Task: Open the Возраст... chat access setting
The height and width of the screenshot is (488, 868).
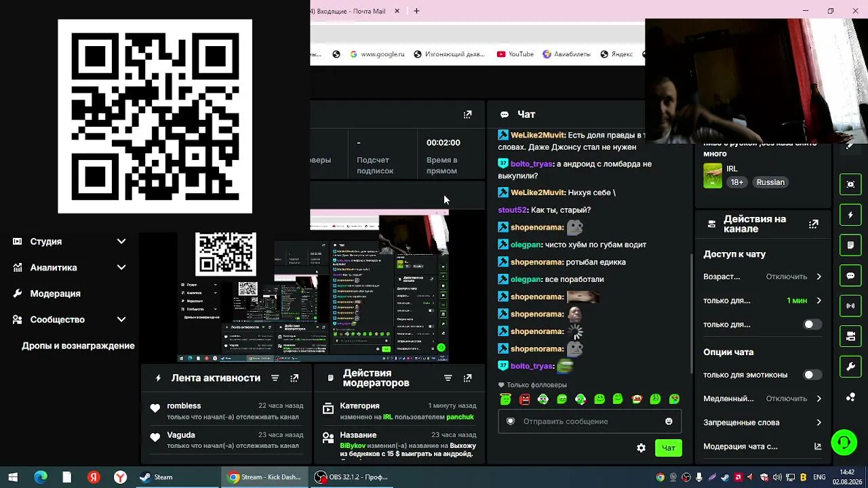Action: tap(762, 277)
